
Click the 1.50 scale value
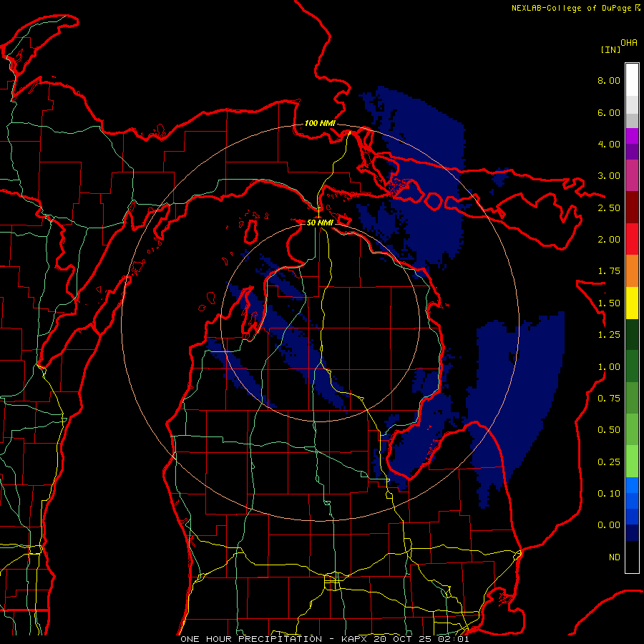point(609,303)
